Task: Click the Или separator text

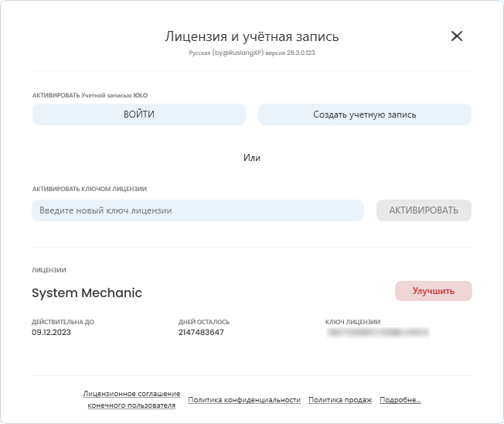Action: coord(252,157)
